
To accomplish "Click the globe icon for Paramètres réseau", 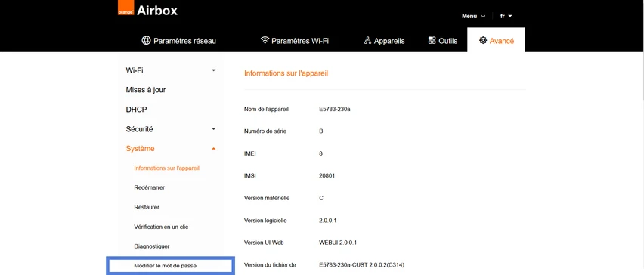I will 146,40.
